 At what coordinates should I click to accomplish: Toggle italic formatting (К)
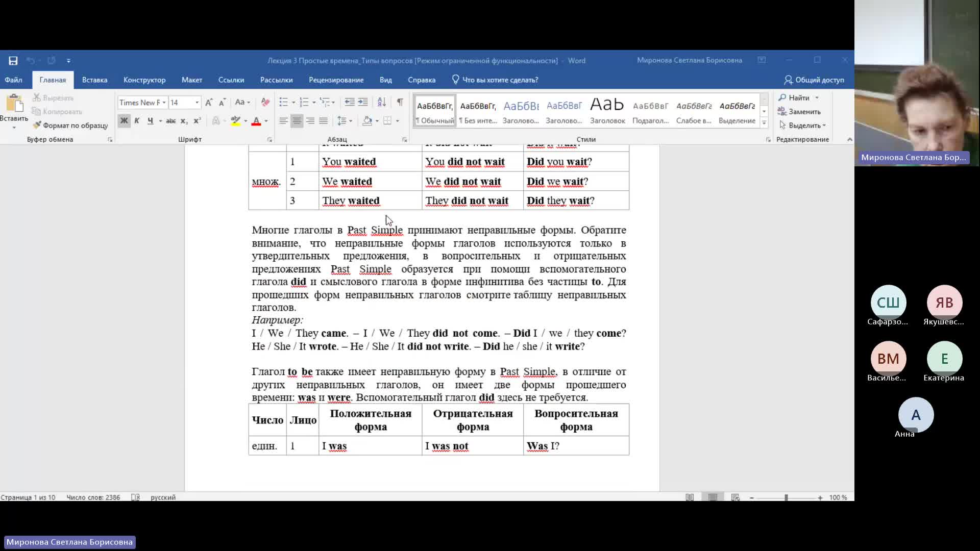click(137, 121)
